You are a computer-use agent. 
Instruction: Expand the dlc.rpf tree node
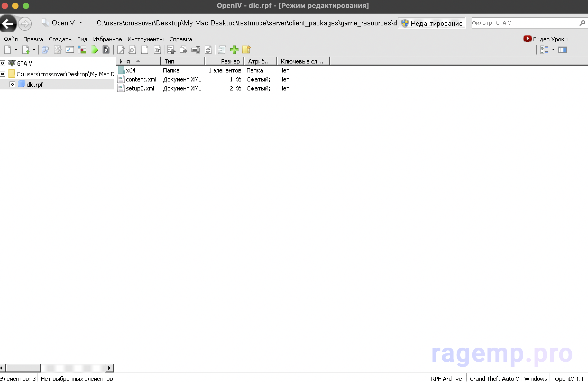(x=12, y=84)
